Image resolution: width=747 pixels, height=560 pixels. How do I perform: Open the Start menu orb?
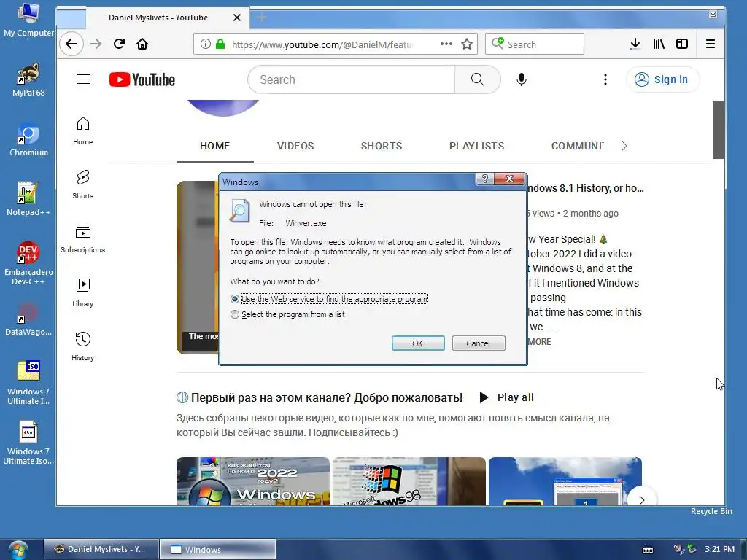tap(18, 550)
